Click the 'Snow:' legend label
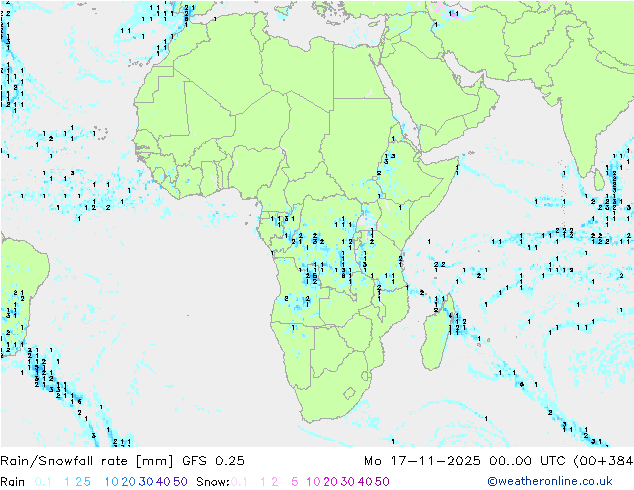Image resolution: width=634 pixels, height=490 pixels. coord(213,482)
